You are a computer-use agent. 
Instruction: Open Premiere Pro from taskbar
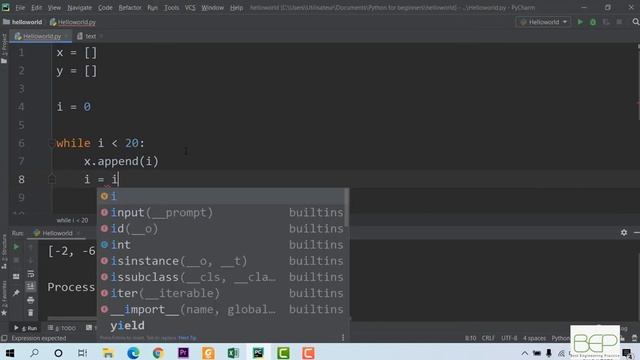tap(183, 353)
